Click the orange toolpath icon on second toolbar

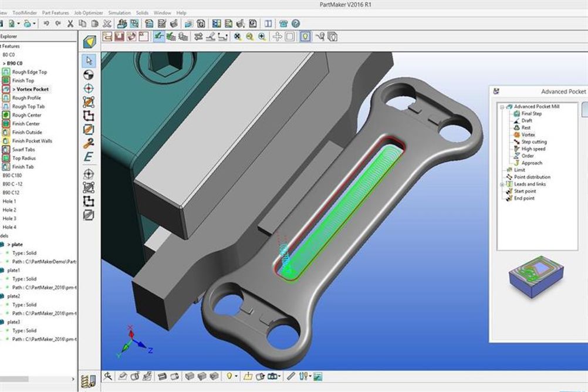[107, 37]
